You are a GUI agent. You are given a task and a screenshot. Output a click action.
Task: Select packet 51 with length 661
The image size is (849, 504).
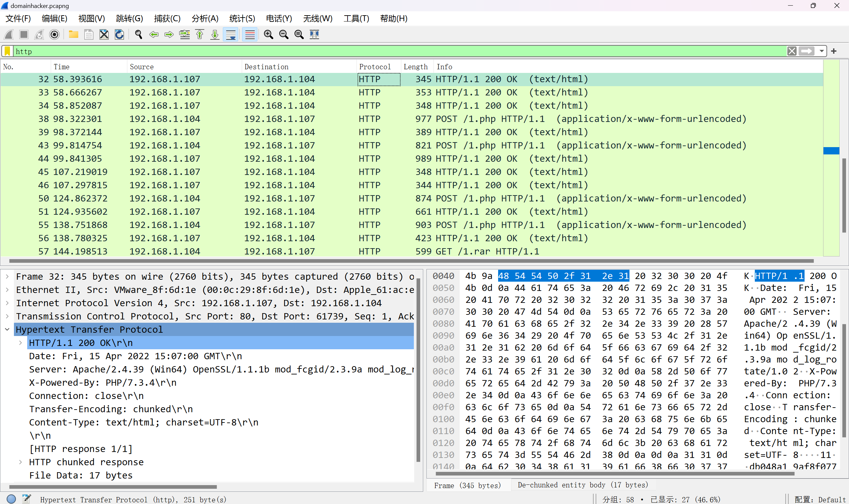pyautogui.click(x=412, y=212)
